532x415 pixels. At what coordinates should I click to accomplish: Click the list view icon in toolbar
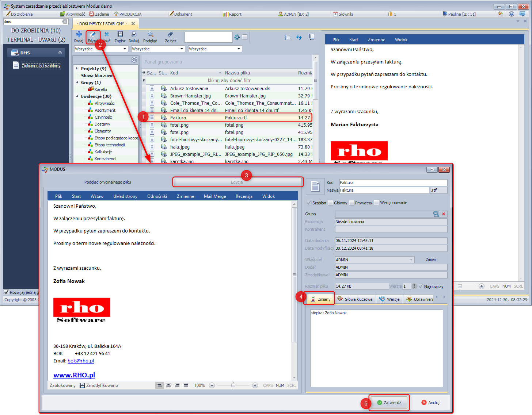pyautogui.click(x=287, y=37)
